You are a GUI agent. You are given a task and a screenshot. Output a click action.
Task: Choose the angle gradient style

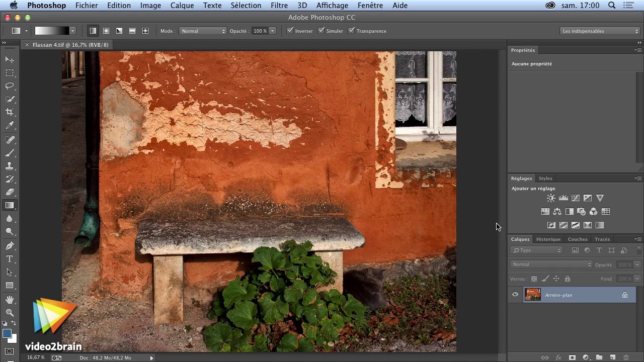click(x=119, y=31)
